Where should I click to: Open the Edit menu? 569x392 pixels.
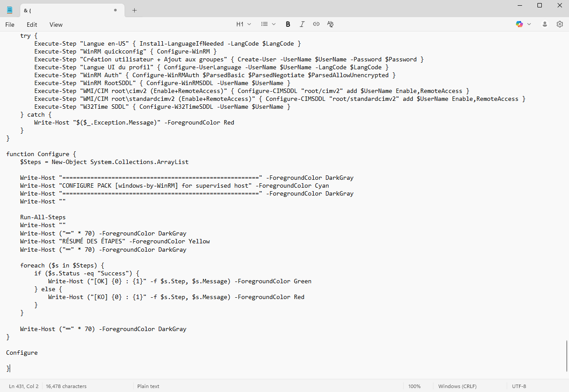click(x=32, y=25)
